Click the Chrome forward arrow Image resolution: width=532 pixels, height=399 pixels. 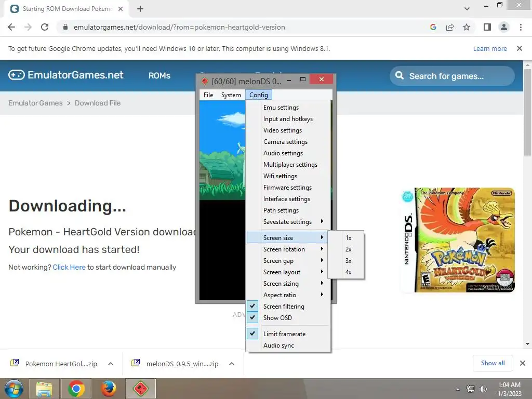point(28,27)
